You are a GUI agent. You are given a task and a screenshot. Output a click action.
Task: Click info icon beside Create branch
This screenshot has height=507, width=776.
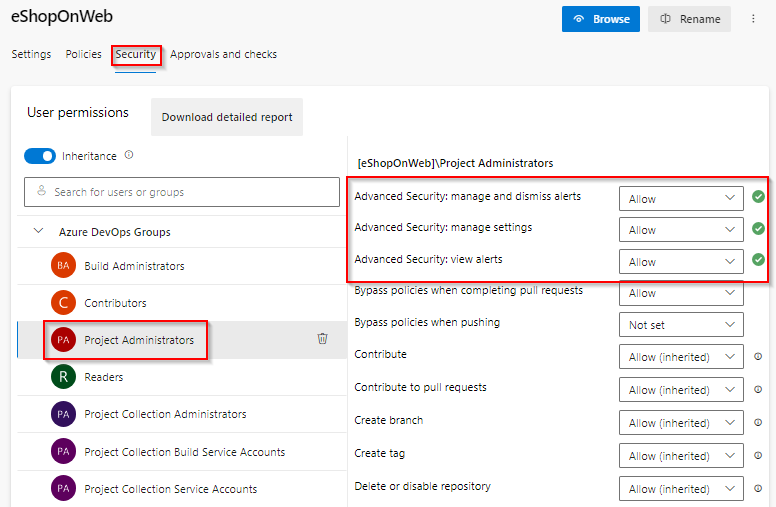[x=758, y=422]
